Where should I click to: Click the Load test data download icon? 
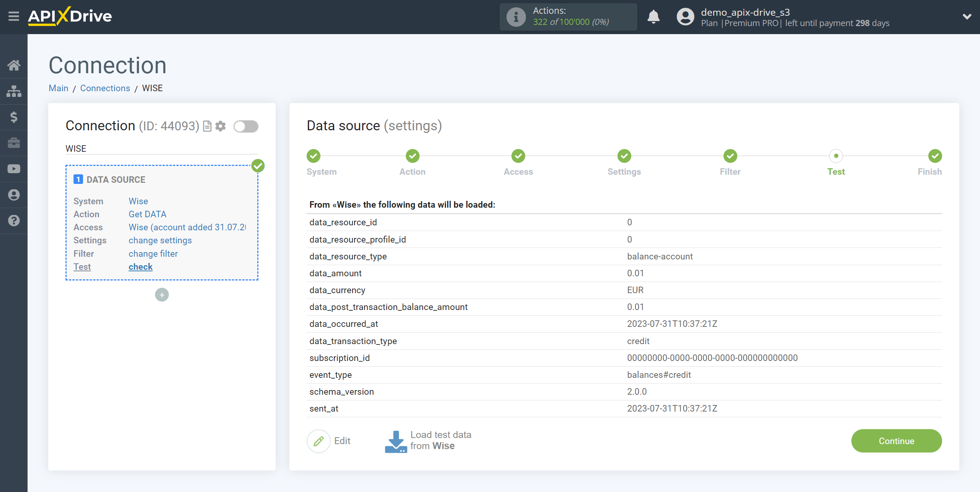coord(396,441)
